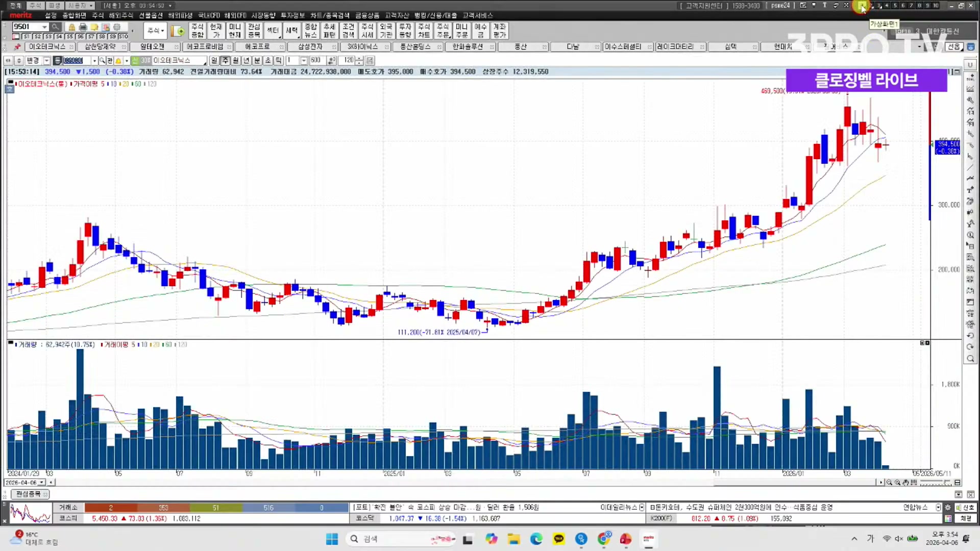Click the red pushpin icon on favorites bar
The image size is (980, 551).
tap(17, 47)
